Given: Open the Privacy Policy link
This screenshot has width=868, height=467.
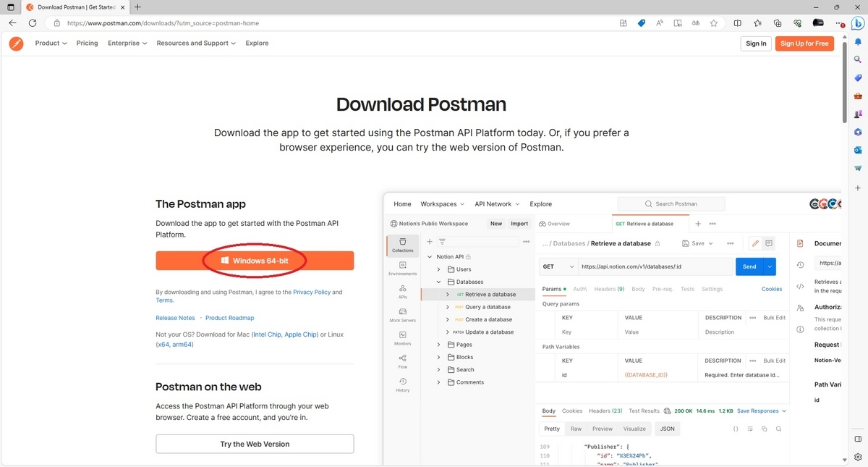Looking at the screenshot, I should click(x=312, y=293).
